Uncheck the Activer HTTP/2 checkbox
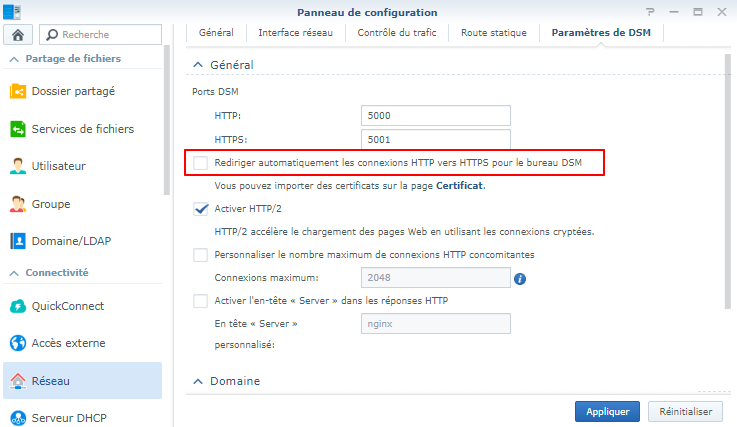Viewport: 737px width, 427px height. (201, 209)
